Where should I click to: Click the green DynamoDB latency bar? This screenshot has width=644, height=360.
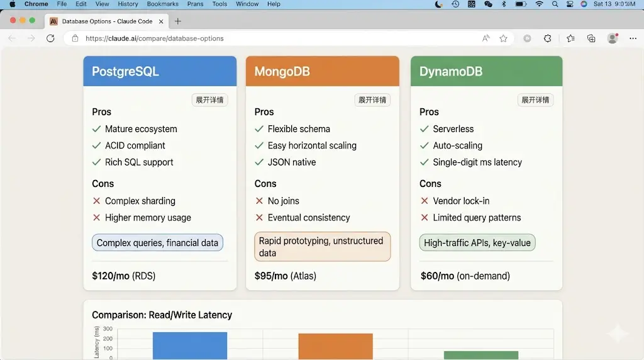(481, 355)
